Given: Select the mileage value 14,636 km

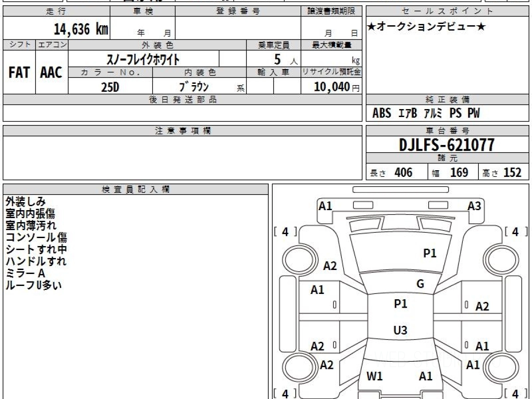Looking at the screenshot, I should click(81, 29).
